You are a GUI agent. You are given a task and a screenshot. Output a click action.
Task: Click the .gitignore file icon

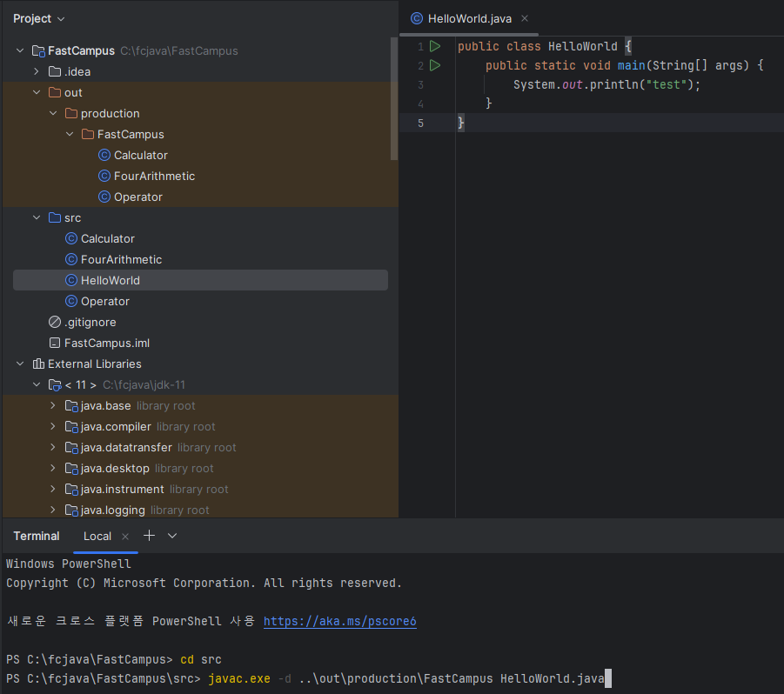[x=55, y=323]
